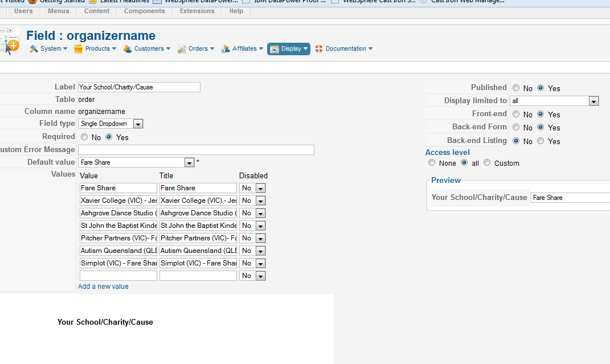
Task: Click the Fare Share title field
Action: coord(198,188)
